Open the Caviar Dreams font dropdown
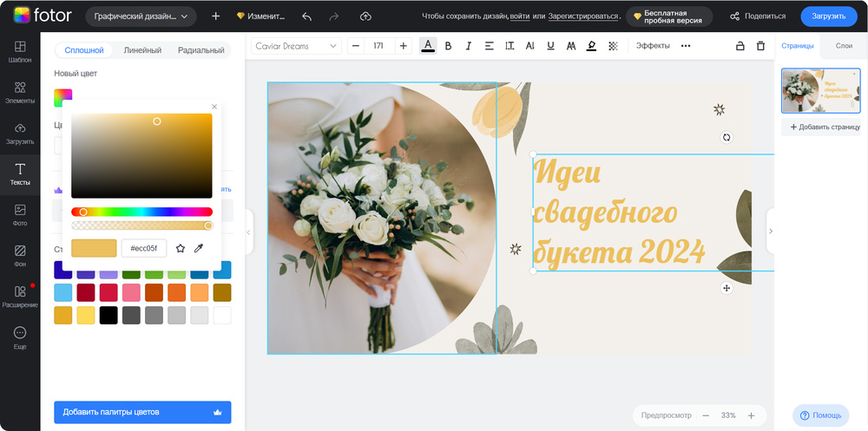The width and height of the screenshot is (868, 431). (x=296, y=46)
